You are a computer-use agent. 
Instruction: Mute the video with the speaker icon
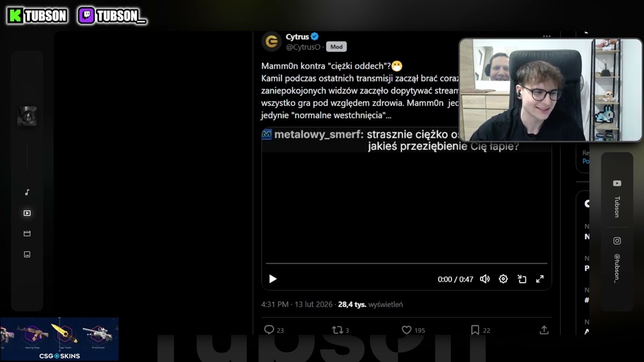[x=485, y=279]
